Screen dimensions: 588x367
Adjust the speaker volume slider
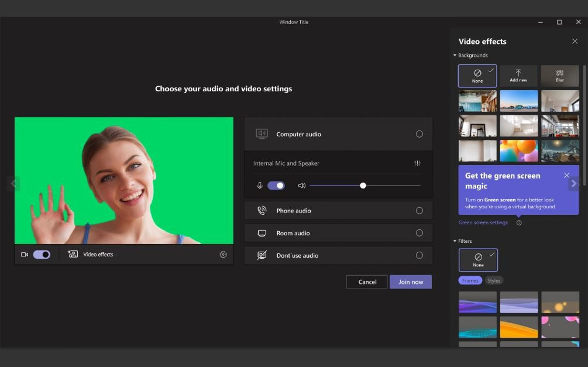pyautogui.click(x=362, y=185)
